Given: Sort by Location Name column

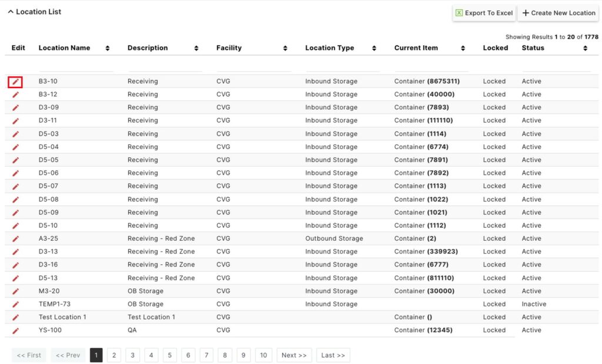Looking at the screenshot, I should coord(108,48).
